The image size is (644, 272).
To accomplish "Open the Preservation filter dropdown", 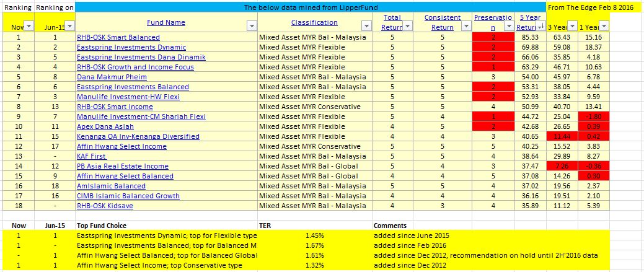I will point(509,26).
